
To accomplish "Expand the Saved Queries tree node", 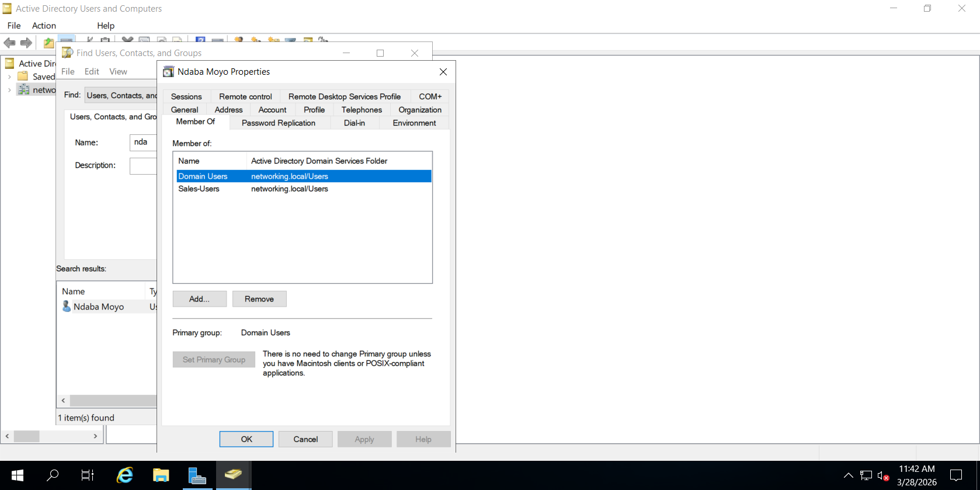I will click(x=9, y=77).
